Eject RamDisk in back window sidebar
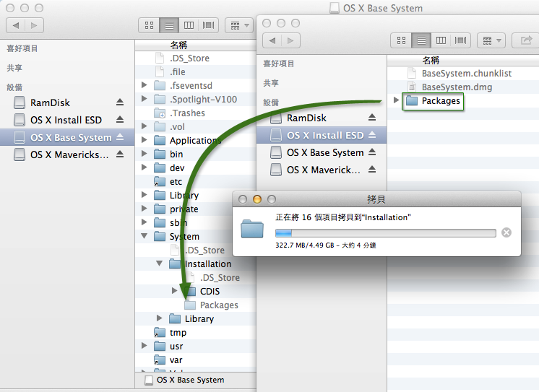The height and width of the screenshot is (392, 539). [120, 102]
